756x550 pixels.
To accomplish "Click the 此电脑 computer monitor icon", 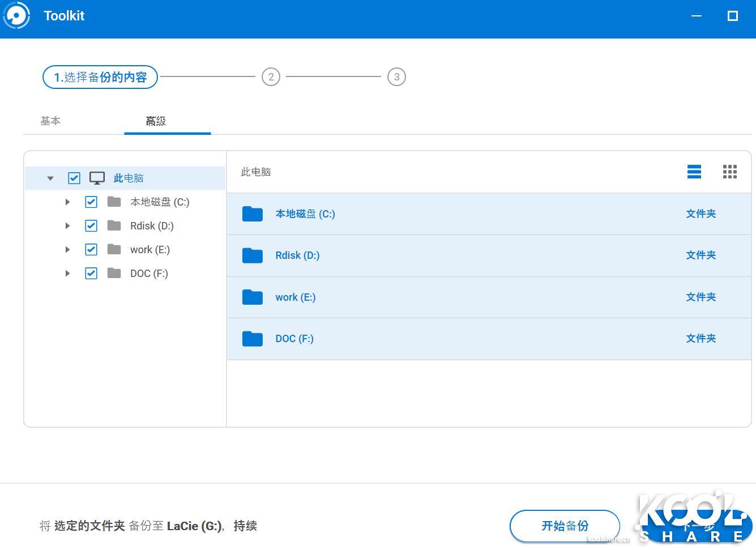I will tap(97, 177).
